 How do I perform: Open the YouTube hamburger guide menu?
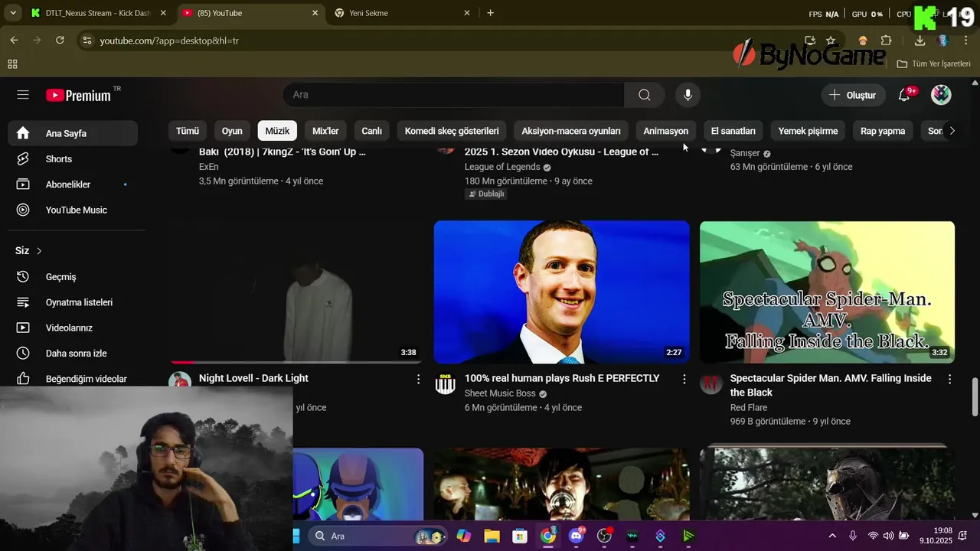(x=23, y=95)
